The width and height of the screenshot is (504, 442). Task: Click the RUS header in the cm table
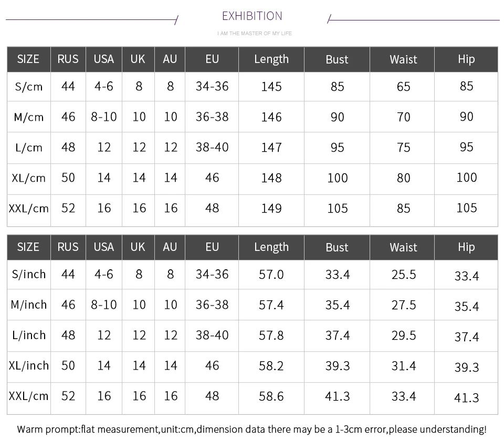[68, 59]
